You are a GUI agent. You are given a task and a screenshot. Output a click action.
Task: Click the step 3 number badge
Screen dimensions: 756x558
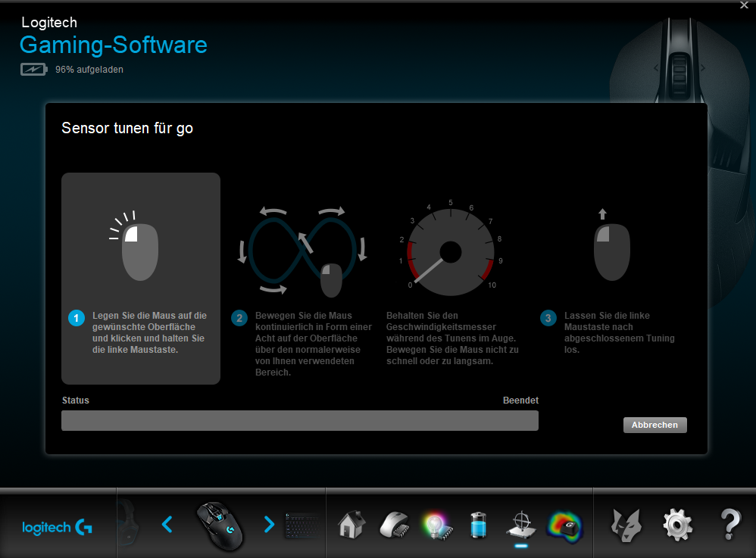tap(548, 318)
